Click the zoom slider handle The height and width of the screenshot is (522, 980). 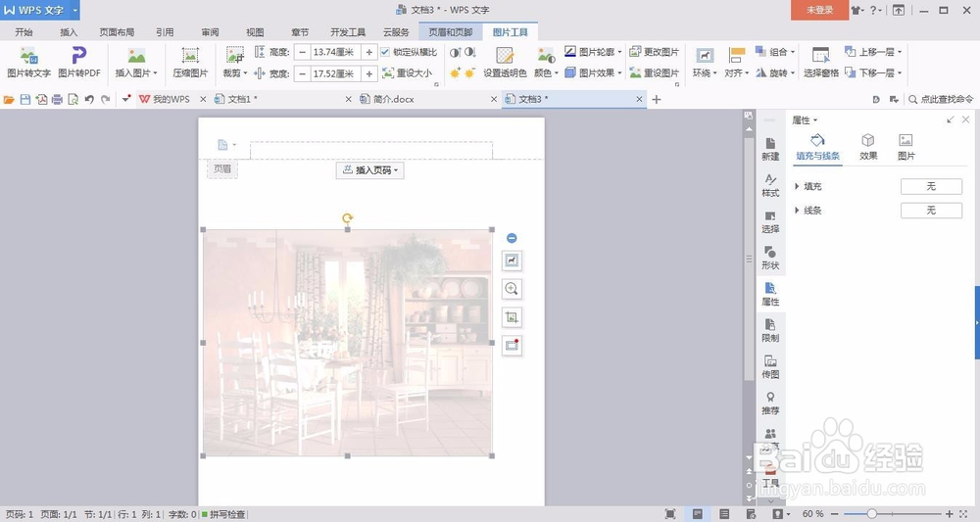871,514
